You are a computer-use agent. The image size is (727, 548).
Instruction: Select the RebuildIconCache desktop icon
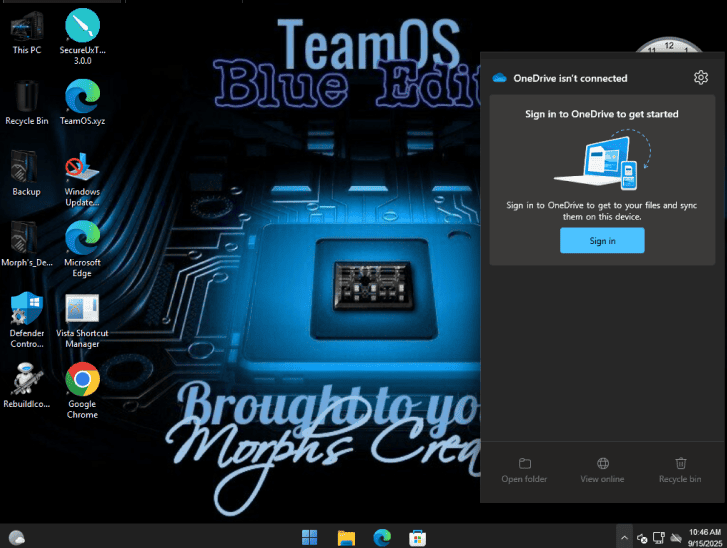tap(26, 386)
